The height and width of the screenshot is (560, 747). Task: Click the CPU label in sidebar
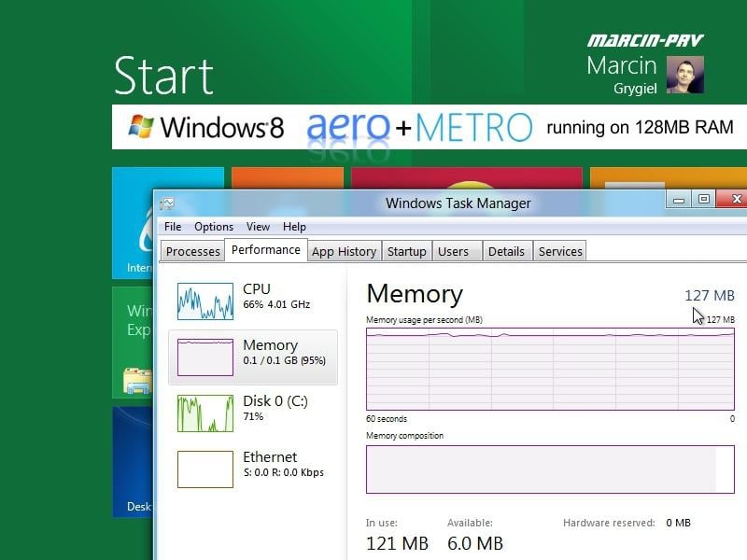[x=256, y=289]
